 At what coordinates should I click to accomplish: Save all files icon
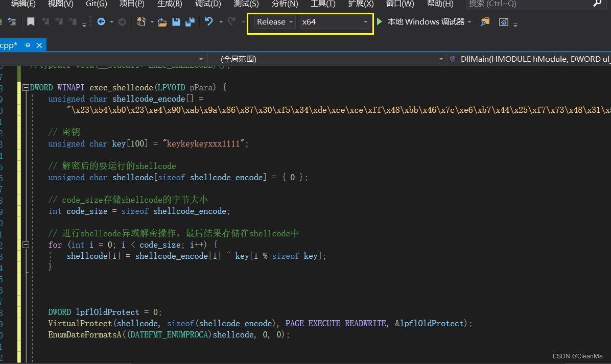click(x=190, y=22)
